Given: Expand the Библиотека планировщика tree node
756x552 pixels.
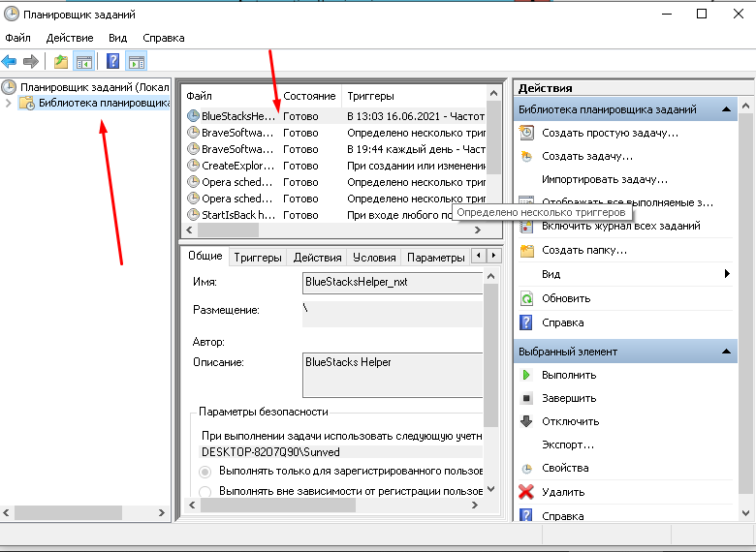Looking at the screenshot, I should tap(8, 103).
